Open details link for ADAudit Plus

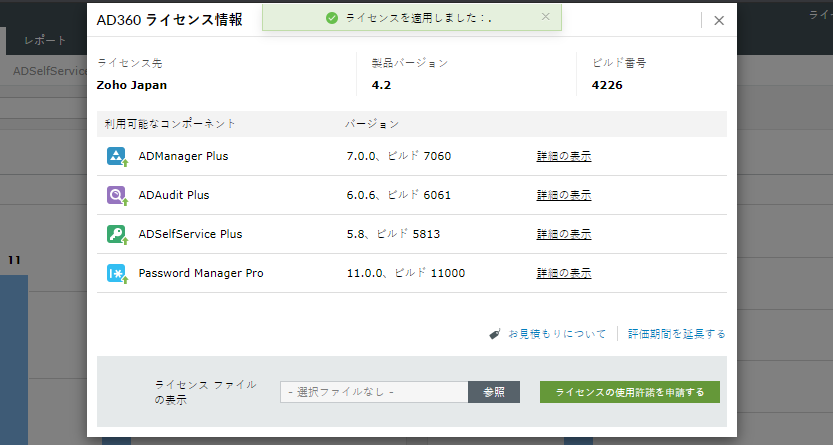click(564, 195)
